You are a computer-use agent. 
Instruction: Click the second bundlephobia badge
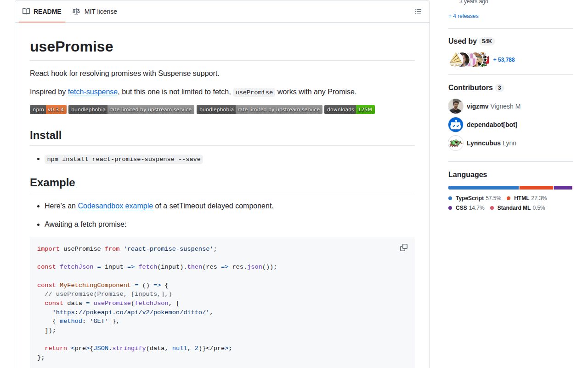coord(260,109)
